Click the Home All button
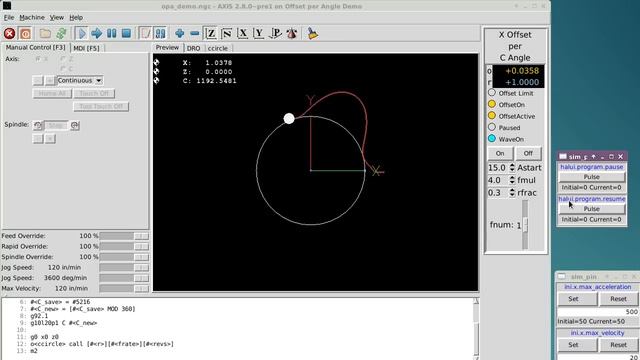Viewport: 640px width, 360px height. pos(52,93)
